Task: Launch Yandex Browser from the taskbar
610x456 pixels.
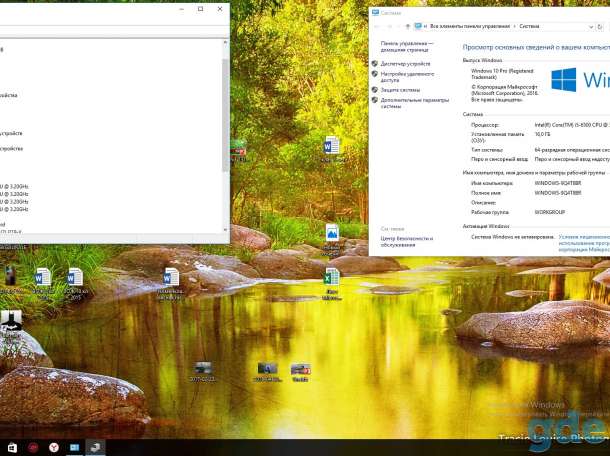Action: coord(54,448)
